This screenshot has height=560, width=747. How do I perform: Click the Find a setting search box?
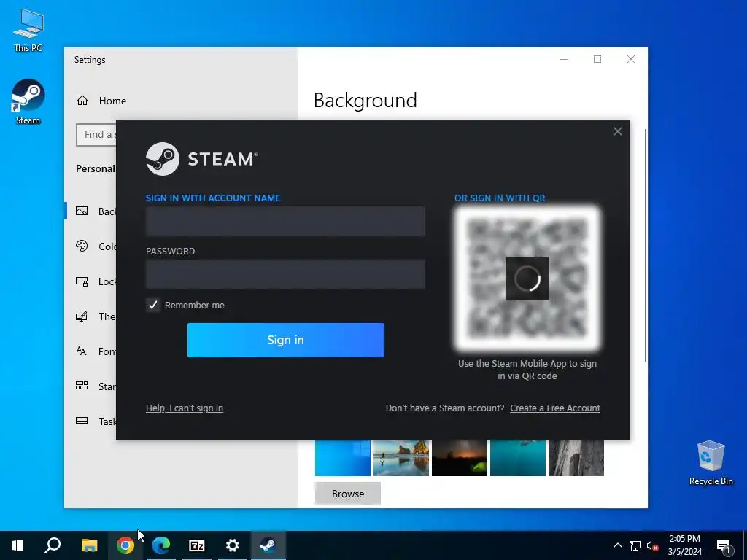(x=96, y=135)
